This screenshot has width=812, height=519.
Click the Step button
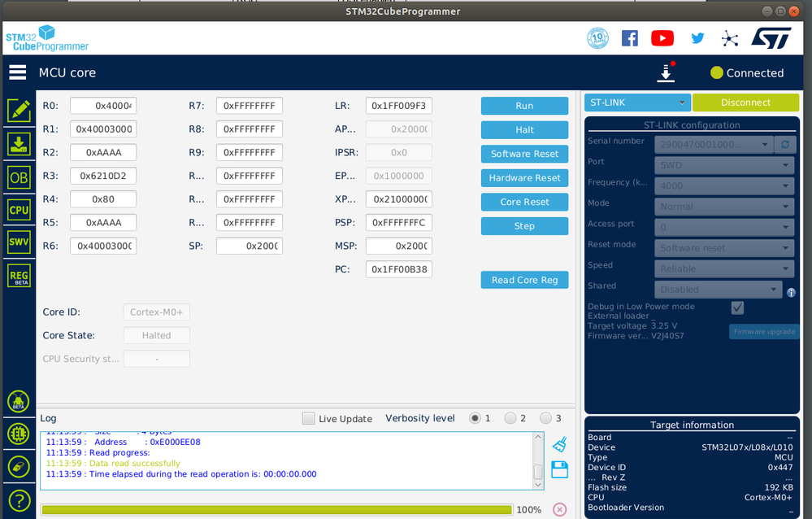pyautogui.click(x=524, y=226)
